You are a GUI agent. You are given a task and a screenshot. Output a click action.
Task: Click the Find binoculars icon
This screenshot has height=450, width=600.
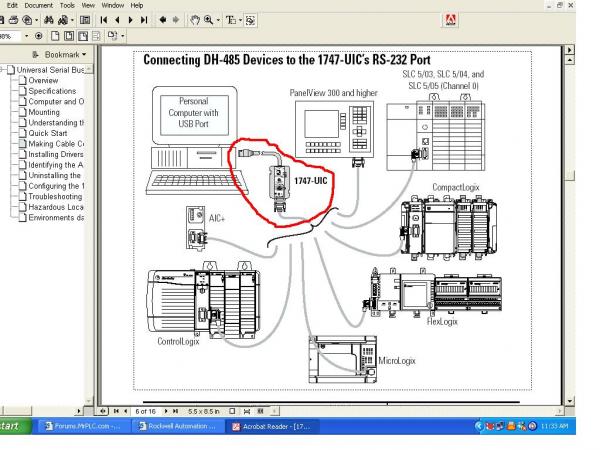point(49,20)
